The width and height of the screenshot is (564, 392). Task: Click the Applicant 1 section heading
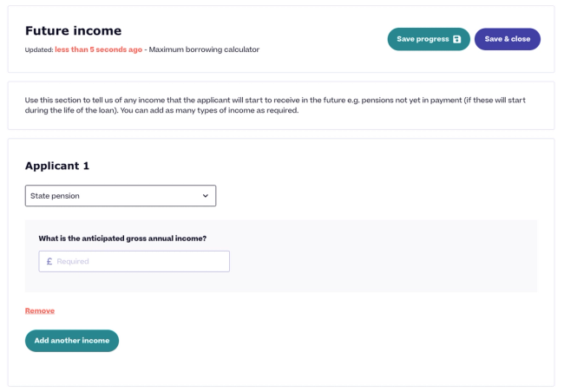pos(57,166)
